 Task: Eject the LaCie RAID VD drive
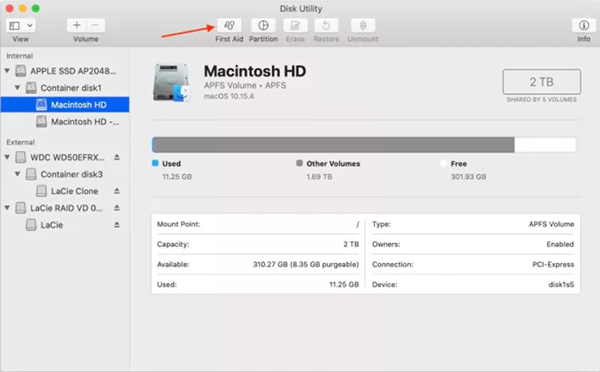(x=117, y=208)
